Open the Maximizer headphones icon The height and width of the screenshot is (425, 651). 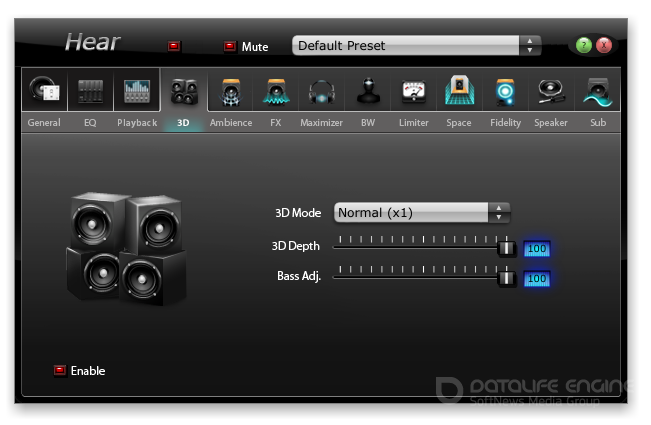(x=321, y=92)
